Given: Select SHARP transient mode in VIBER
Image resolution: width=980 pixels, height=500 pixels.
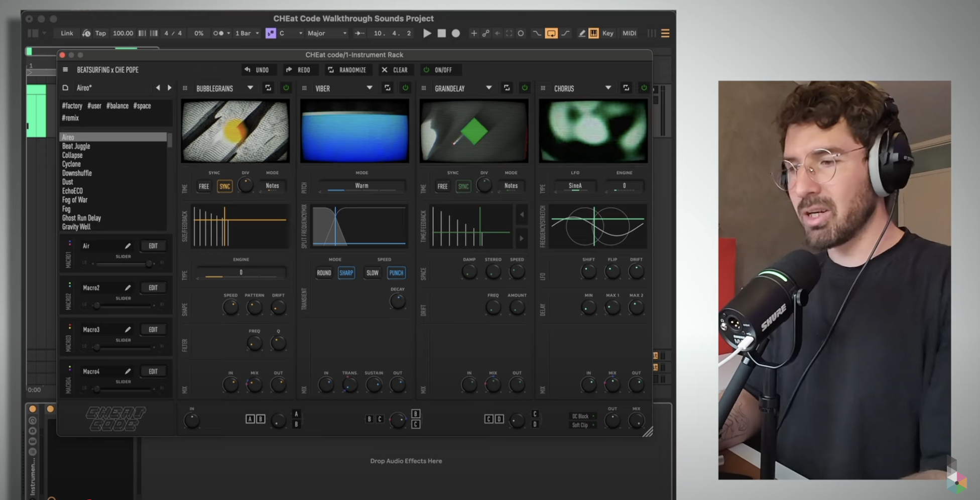Looking at the screenshot, I should pyautogui.click(x=346, y=273).
